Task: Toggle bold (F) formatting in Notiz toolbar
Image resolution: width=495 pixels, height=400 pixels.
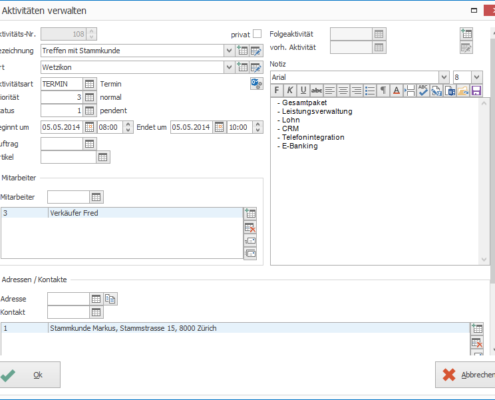Action: [277, 90]
